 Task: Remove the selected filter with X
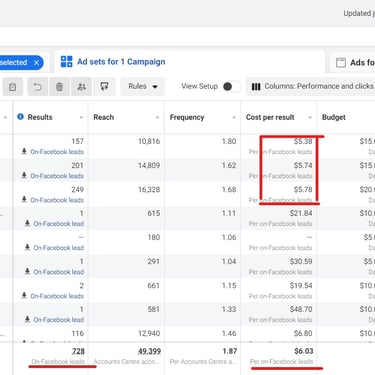tap(37, 63)
